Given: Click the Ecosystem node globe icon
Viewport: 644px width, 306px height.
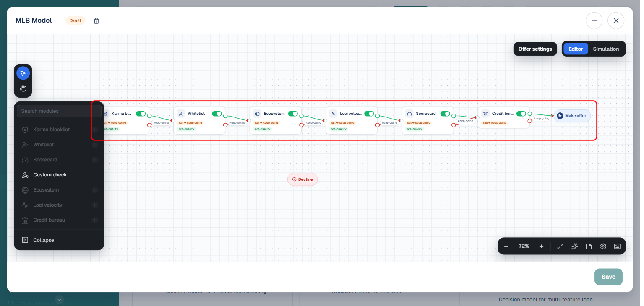Looking at the screenshot, I should (257, 114).
